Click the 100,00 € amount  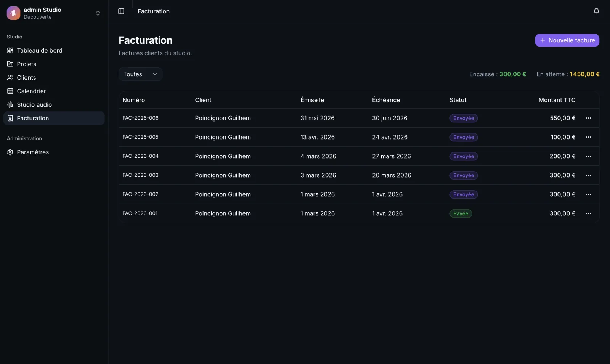point(563,137)
